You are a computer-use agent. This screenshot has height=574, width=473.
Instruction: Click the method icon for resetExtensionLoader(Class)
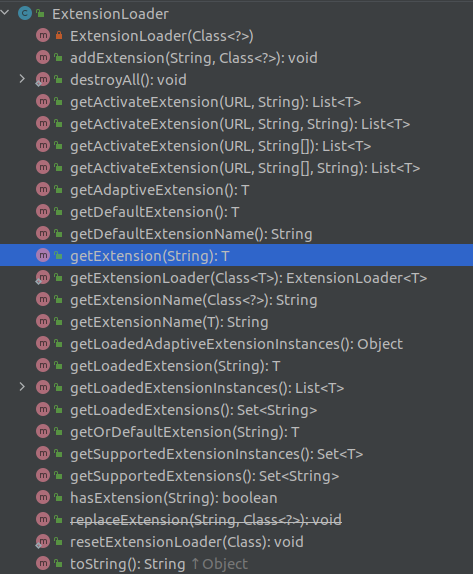tap(43, 541)
